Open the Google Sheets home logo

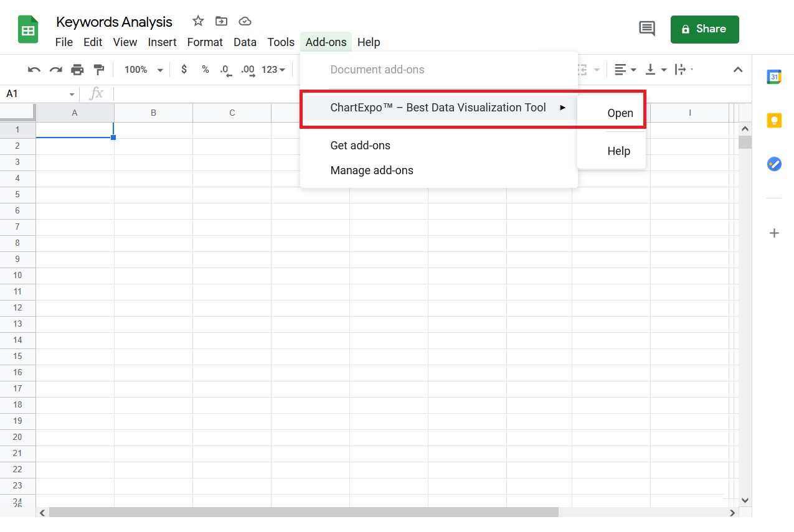pos(28,30)
